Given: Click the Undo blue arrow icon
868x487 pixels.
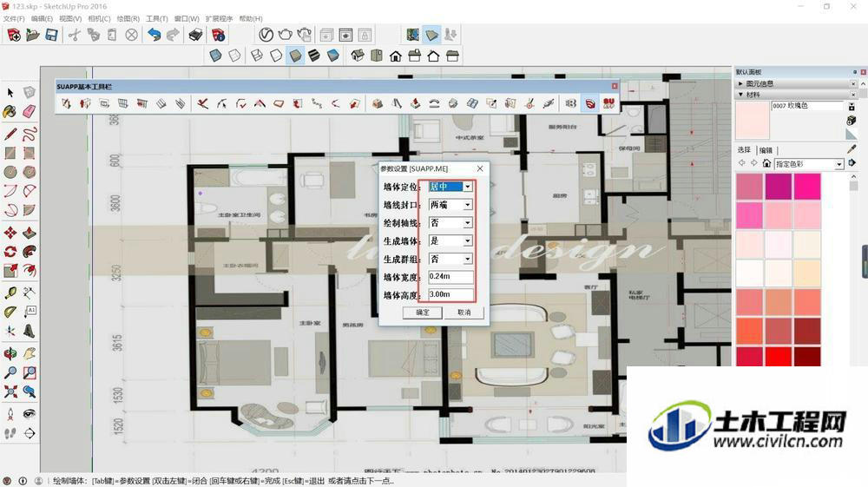Looking at the screenshot, I should point(154,36).
